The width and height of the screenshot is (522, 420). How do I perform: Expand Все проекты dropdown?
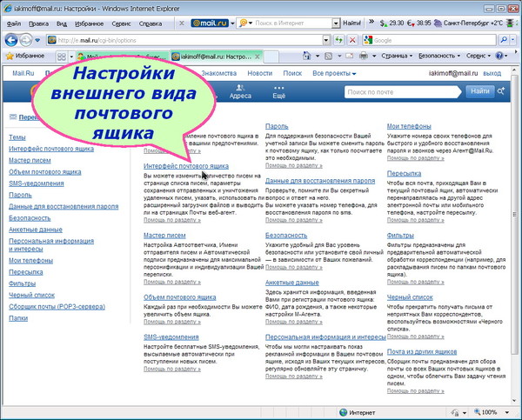click(x=334, y=73)
